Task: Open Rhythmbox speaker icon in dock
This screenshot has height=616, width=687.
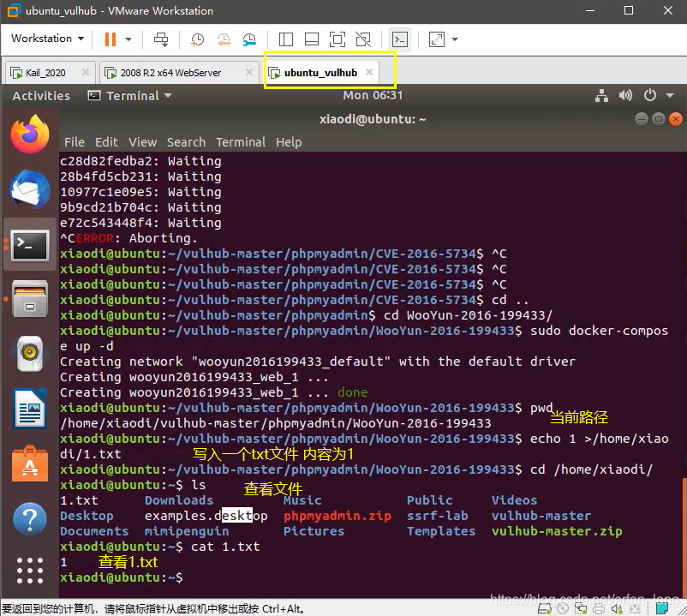Action: [30, 353]
